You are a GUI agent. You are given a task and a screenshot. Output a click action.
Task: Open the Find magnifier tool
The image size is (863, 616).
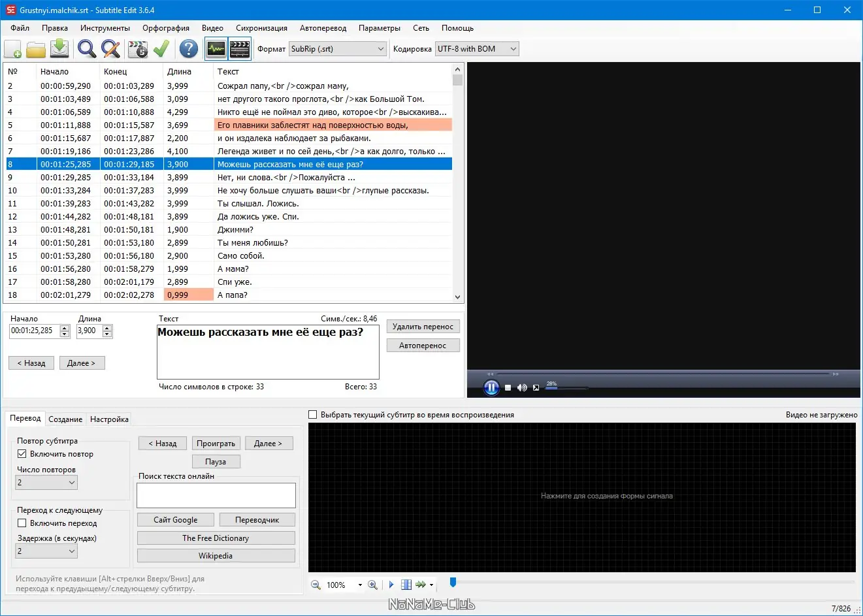(86, 49)
